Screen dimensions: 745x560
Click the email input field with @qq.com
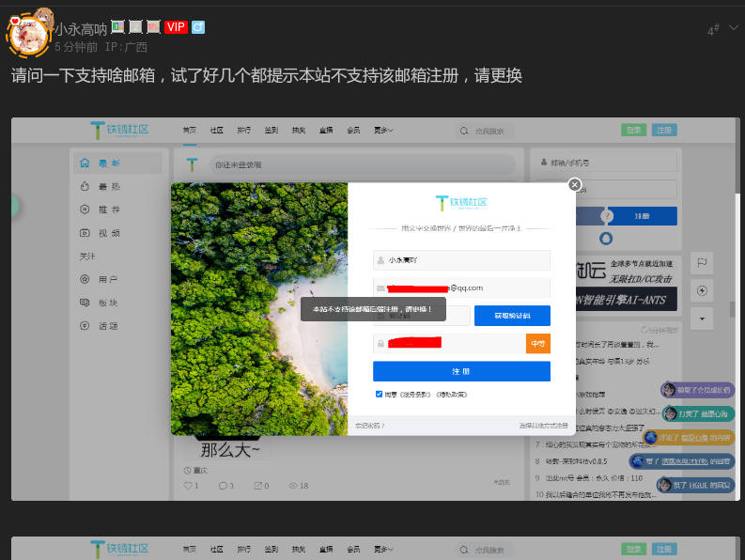pyautogui.click(x=461, y=288)
